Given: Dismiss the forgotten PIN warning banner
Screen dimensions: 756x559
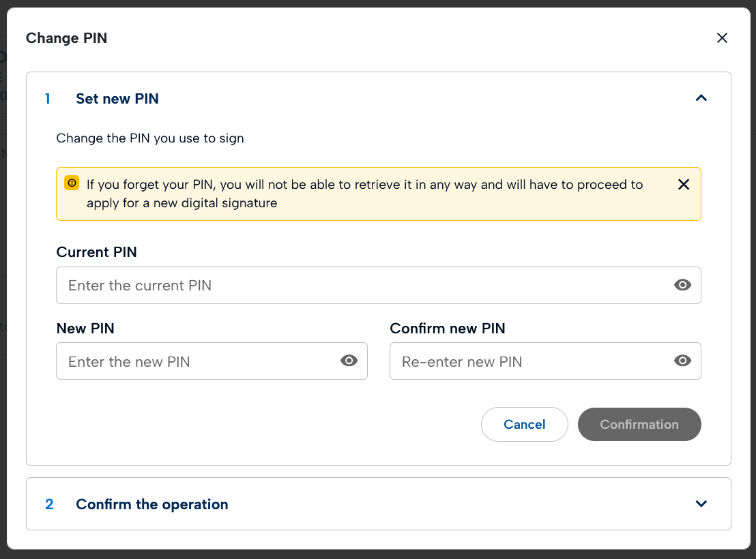Looking at the screenshot, I should 683,185.
